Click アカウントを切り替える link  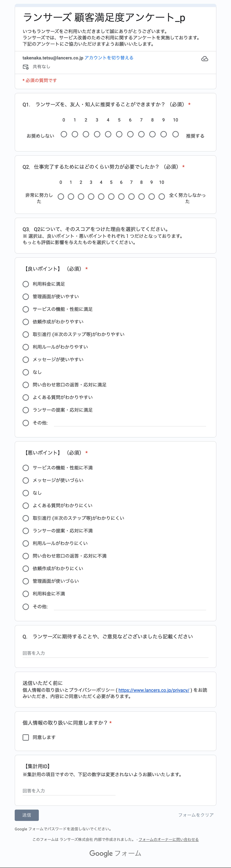109,58
